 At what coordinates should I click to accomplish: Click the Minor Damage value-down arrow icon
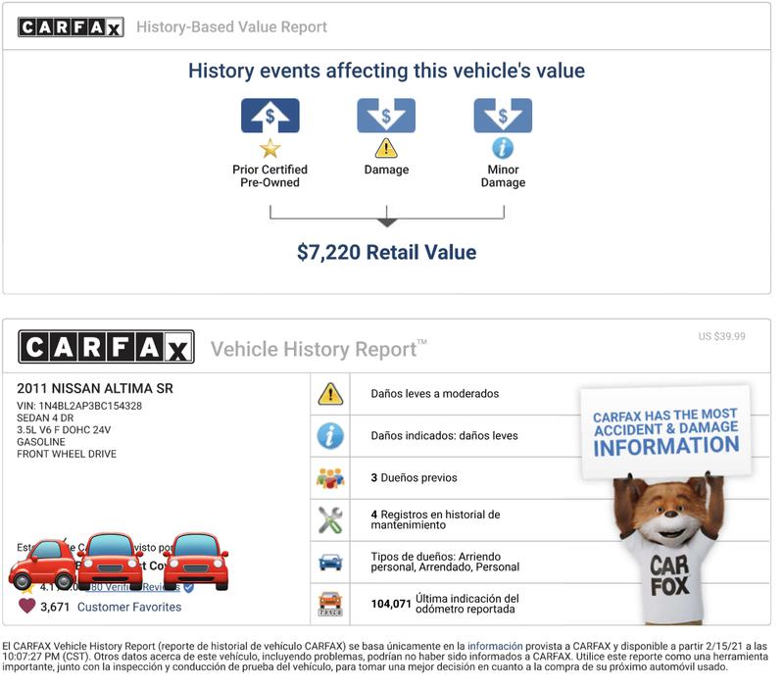(503, 116)
